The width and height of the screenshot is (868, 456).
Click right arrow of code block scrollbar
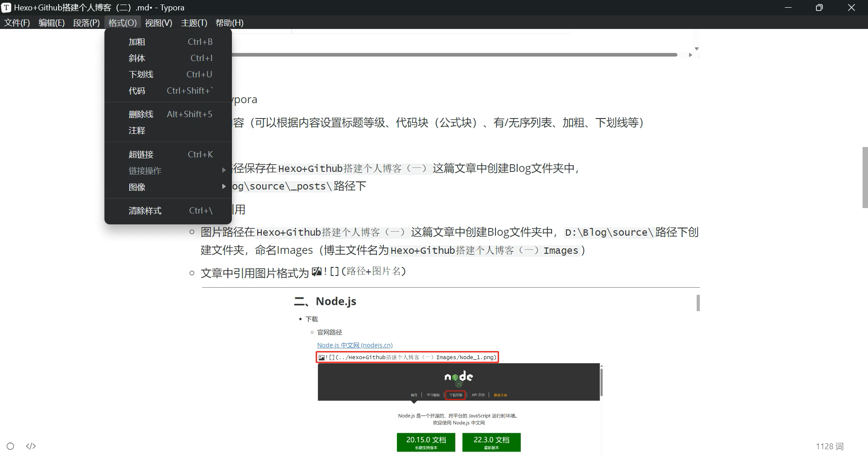point(690,55)
